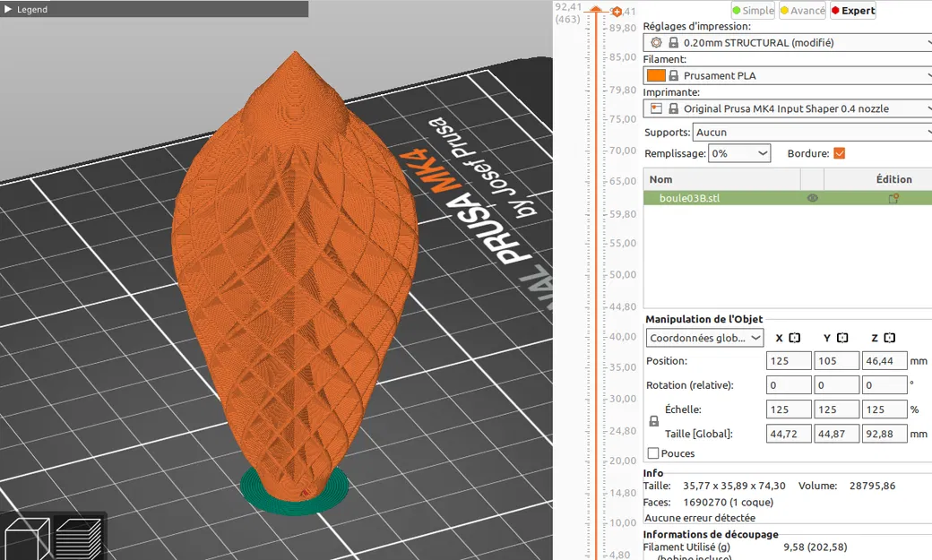Viewport: 932px width, 560px height.
Task: Click the Y axis reset icon
Action: pyautogui.click(x=842, y=338)
